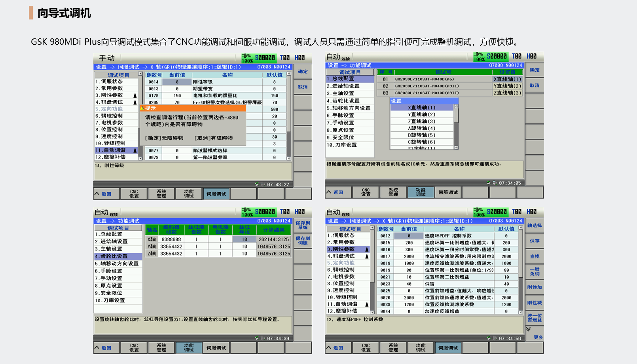Select 10.刀库设置 in bus-config screen list
Screen dimensions: 637x364
342,145
